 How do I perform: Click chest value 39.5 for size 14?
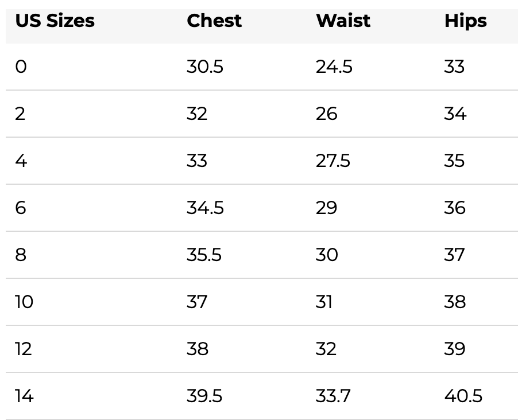click(204, 396)
